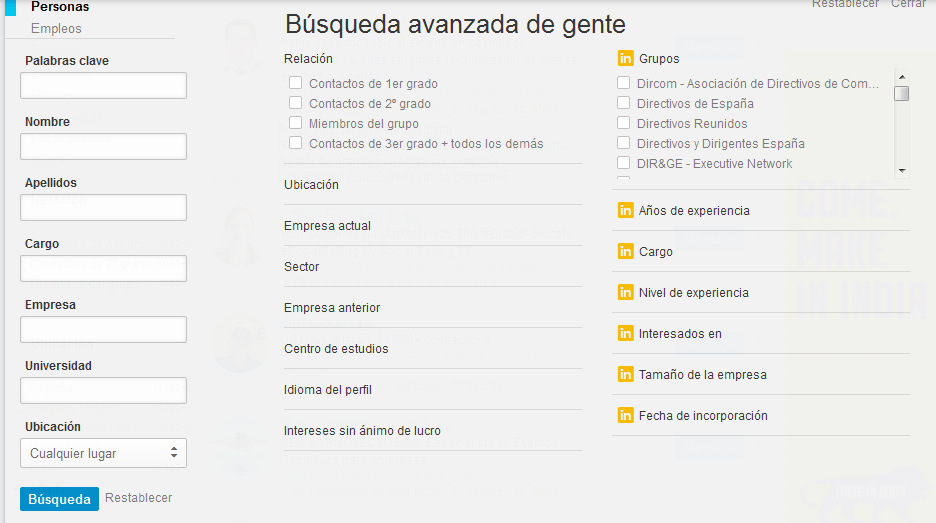This screenshot has height=523, width=936.
Task: Enable the Miembros del grupo checkbox
Action: tap(295, 124)
